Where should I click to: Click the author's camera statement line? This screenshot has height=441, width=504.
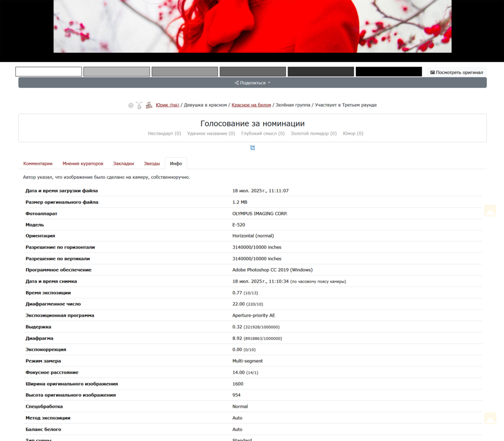click(106, 177)
